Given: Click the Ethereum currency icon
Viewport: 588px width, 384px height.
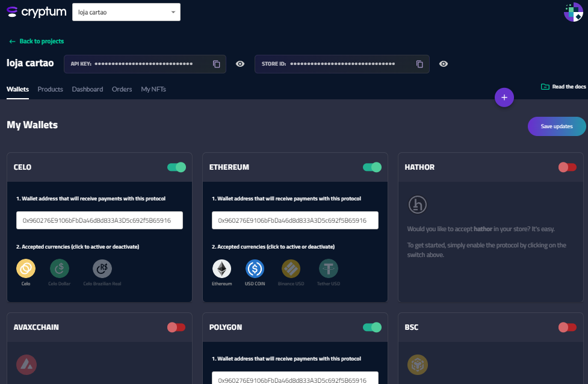Looking at the screenshot, I should pos(221,268).
